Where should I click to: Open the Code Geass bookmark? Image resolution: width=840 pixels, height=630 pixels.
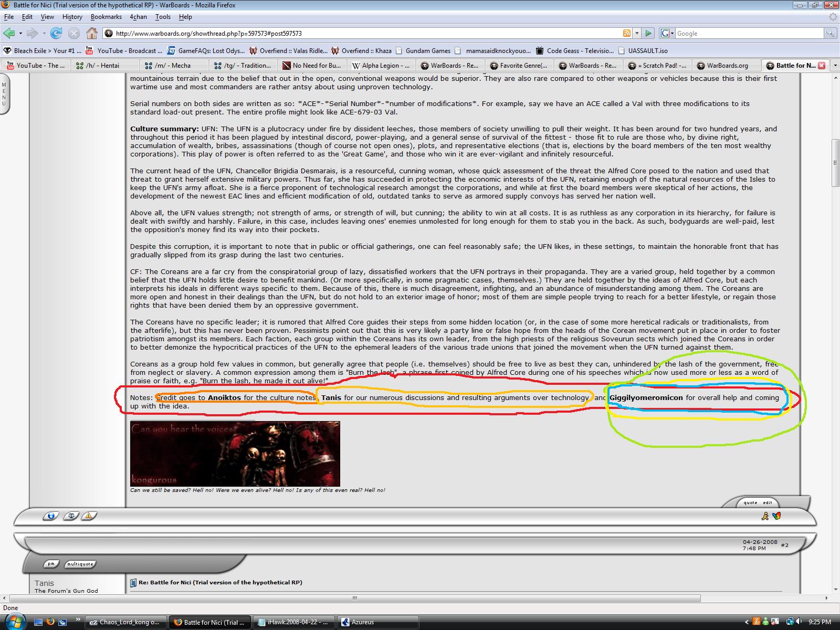574,51
